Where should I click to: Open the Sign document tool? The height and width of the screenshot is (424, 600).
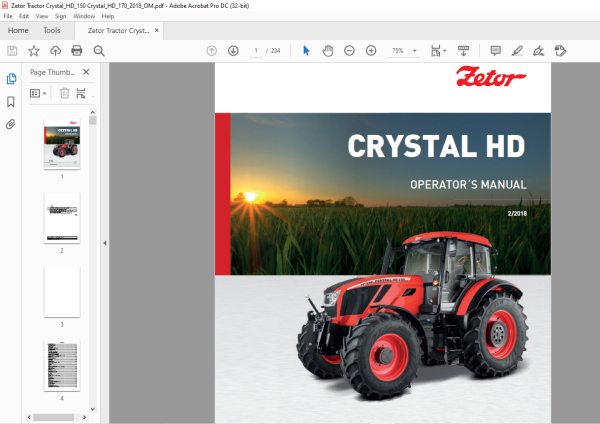(x=539, y=51)
